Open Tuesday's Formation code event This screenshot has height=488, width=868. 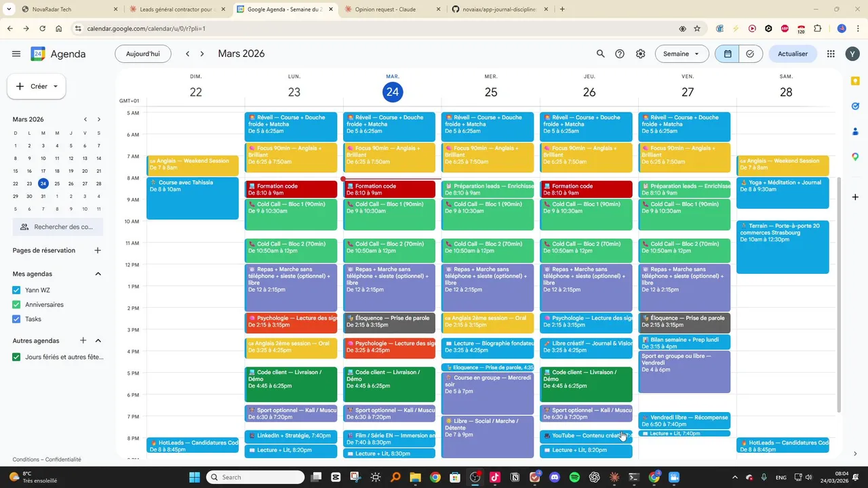[x=389, y=189]
